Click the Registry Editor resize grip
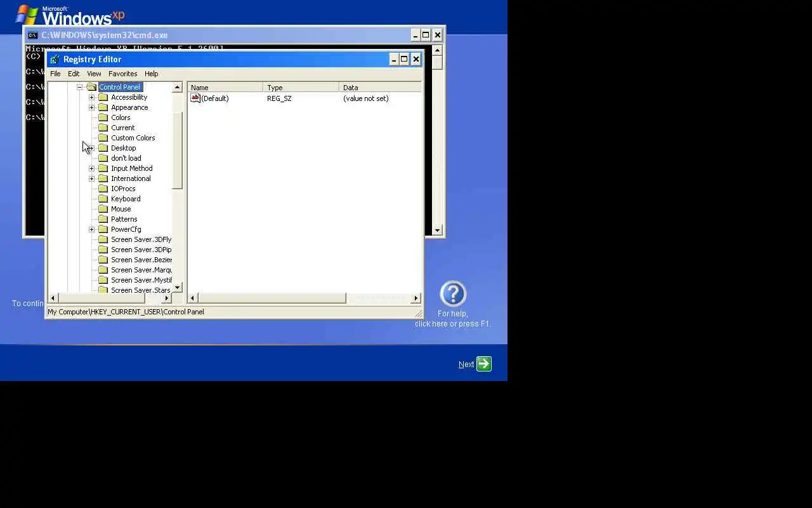 pyautogui.click(x=418, y=313)
